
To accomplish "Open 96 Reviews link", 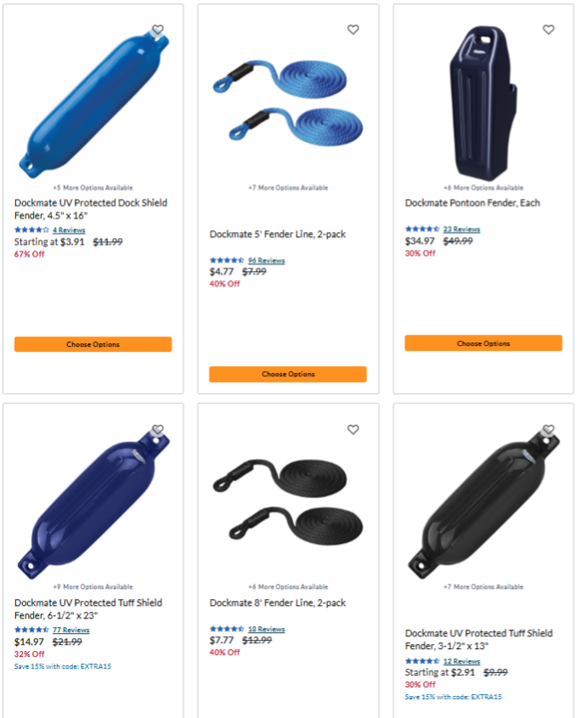I will 267,261.
